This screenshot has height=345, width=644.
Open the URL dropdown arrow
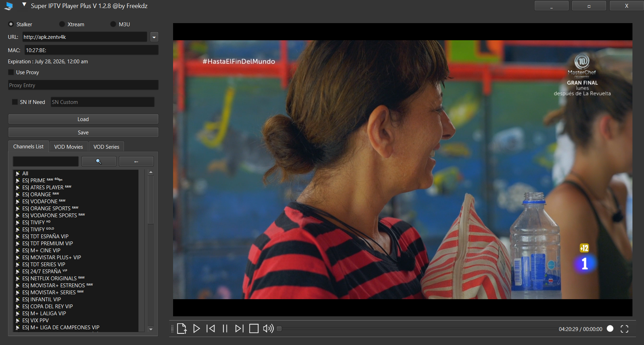coord(154,37)
